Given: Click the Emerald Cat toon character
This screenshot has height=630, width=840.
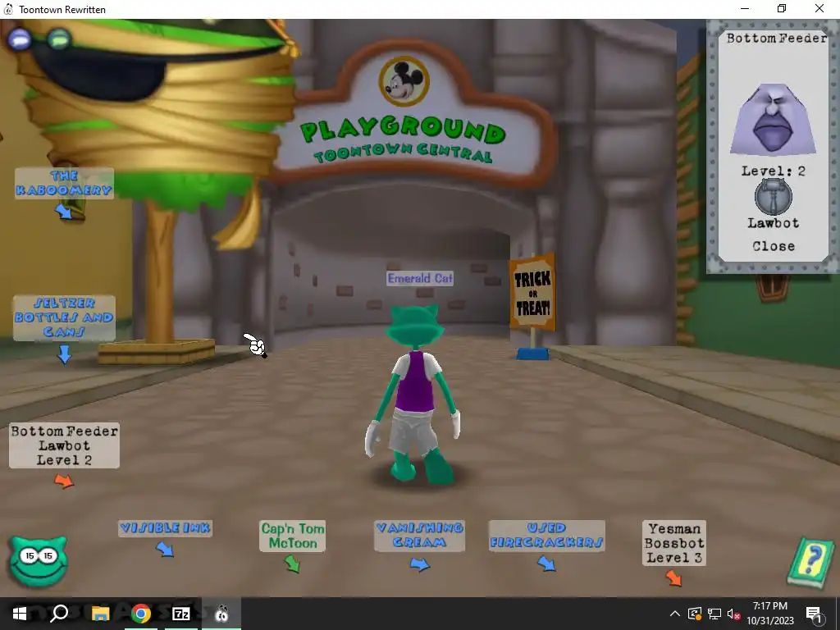Looking at the screenshot, I should (414, 394).
